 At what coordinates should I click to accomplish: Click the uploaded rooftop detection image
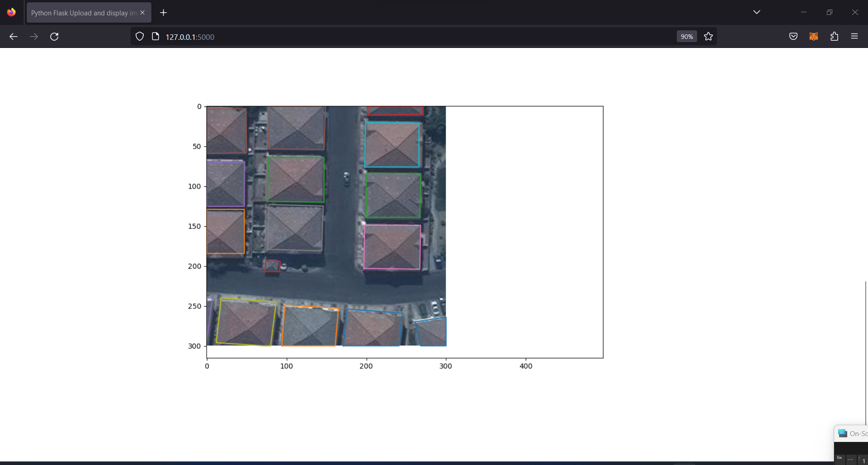point(325,226)
